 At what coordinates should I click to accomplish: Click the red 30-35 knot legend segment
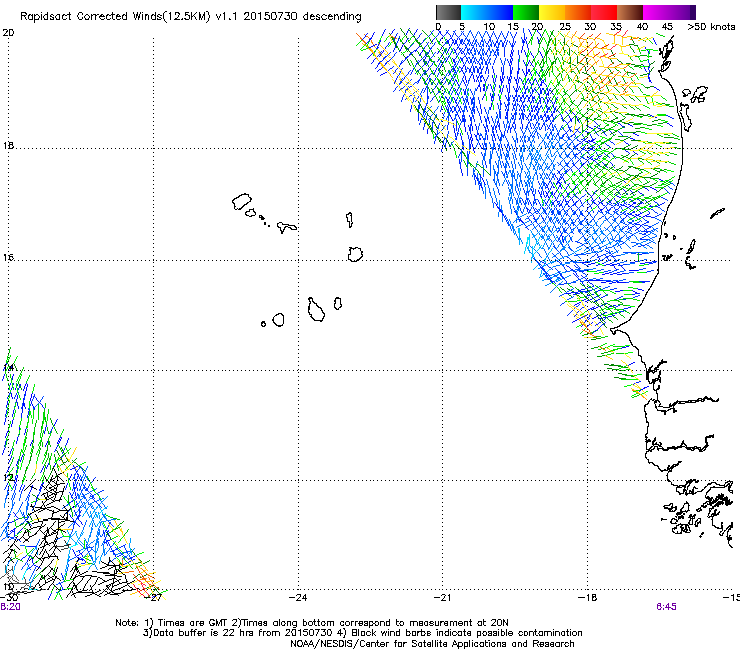point(604,12)
